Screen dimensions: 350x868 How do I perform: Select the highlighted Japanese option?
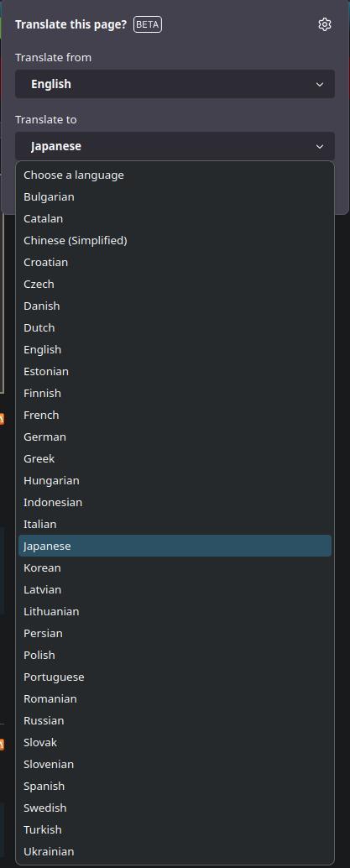pyautogui.click(x=175, y=546)
